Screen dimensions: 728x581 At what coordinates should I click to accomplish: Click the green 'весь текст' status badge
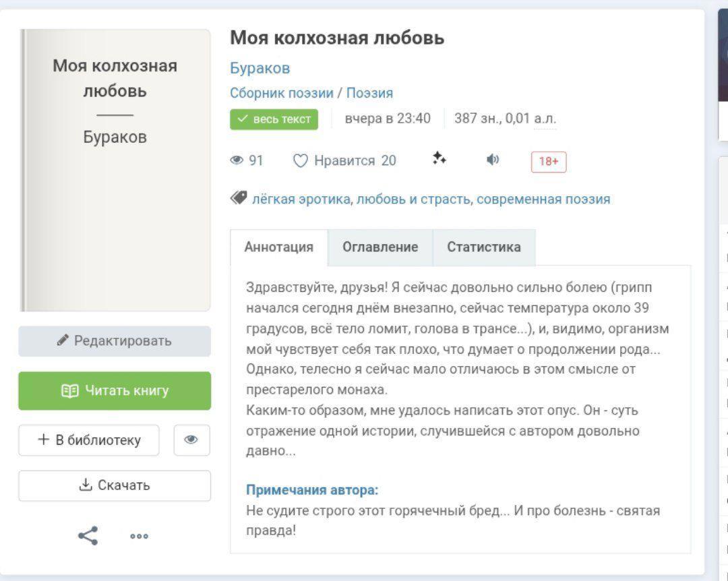pyautogui.click(x=274, y=119)
